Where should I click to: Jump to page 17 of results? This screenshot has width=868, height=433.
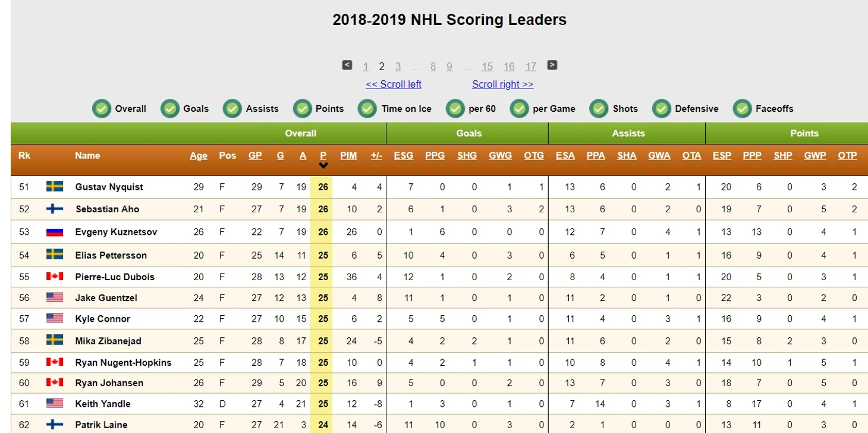pos(530,67)
